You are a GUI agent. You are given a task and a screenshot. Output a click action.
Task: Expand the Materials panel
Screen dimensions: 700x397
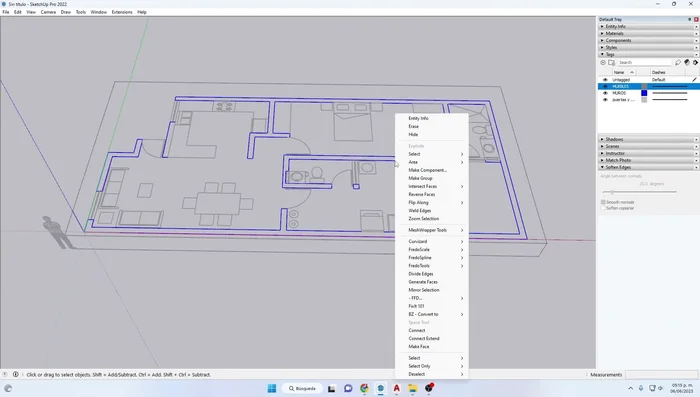click(x=648, y=33)
